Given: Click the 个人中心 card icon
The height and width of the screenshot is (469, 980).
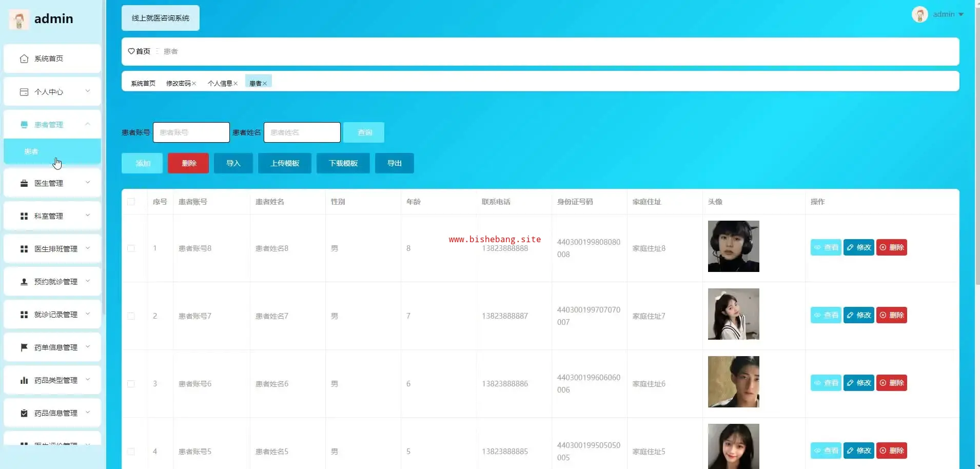Looking at the screenshot, I should coord(24,92).
